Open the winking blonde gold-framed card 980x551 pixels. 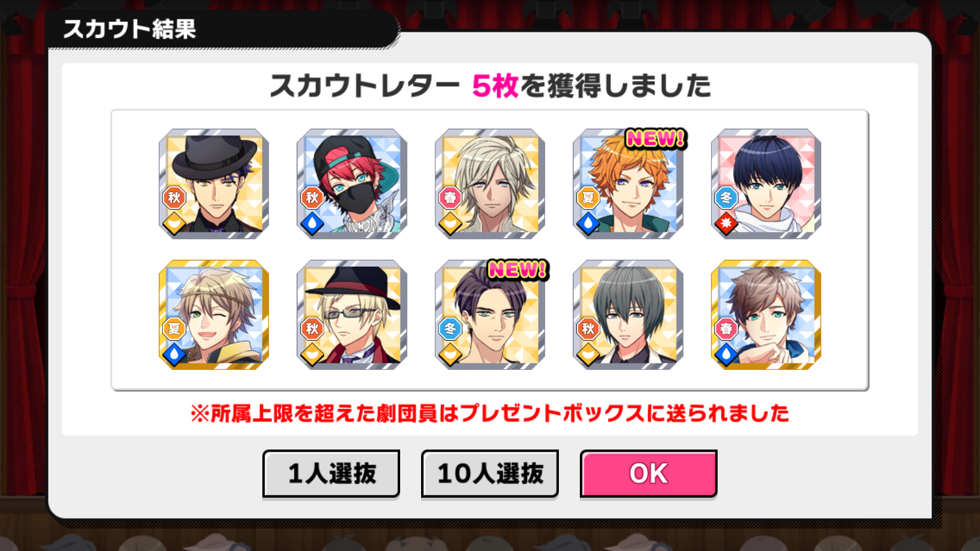tap(214, 315)
